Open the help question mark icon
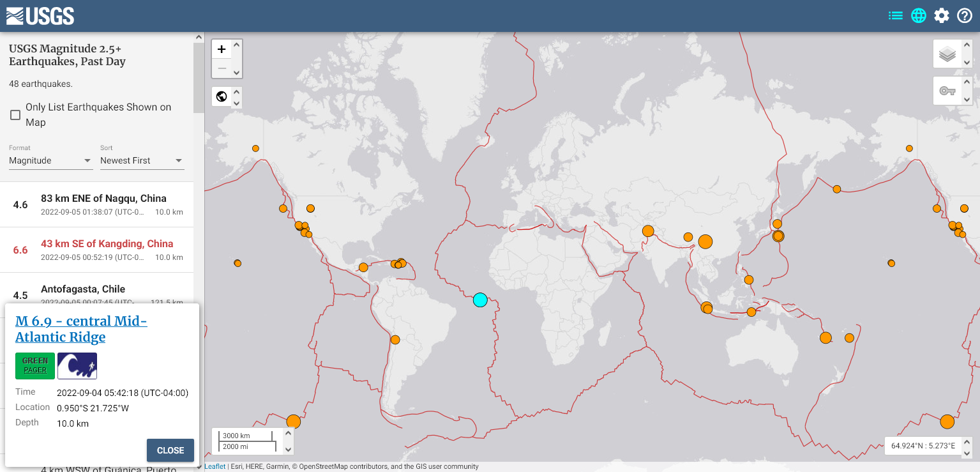The width and height of the screenshot is (980, 472). (965, 16)
